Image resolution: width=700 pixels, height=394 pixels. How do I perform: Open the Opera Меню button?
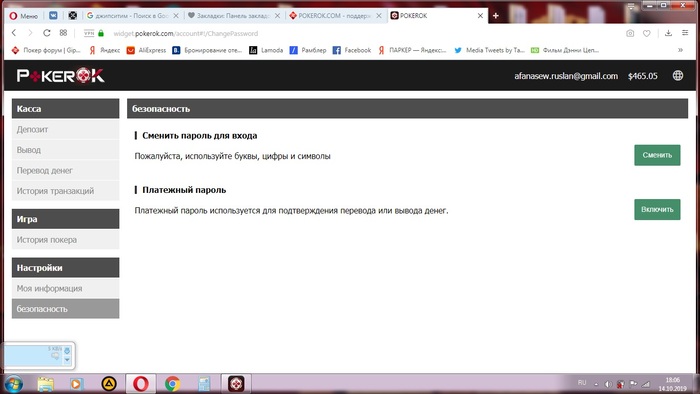(24, 16)
